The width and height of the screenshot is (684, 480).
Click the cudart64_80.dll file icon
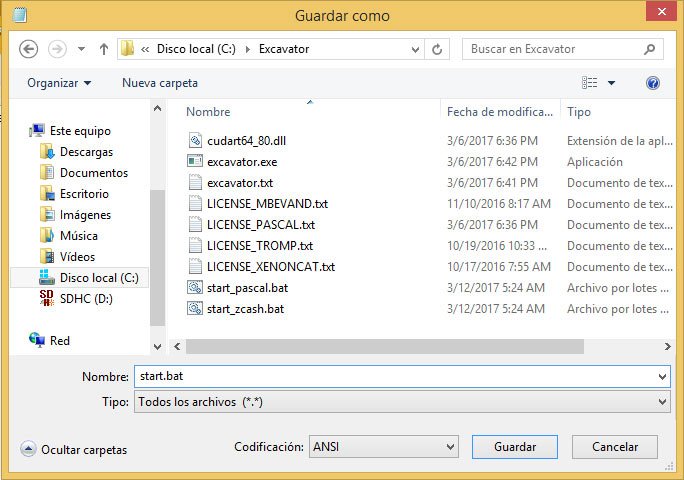point(195,141)
